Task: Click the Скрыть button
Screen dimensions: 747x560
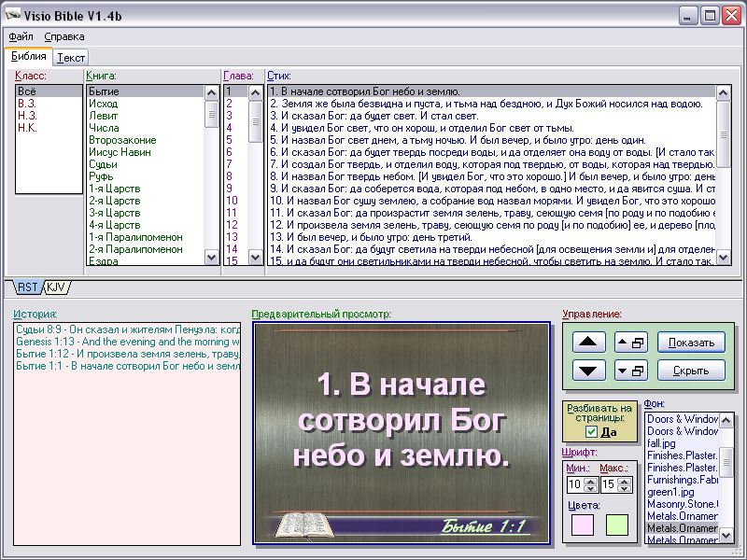Action: 691,371
